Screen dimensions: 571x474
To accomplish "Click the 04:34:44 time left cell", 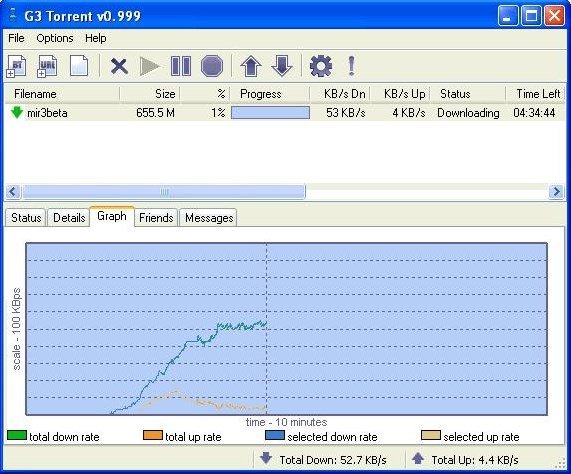I will point(534,113).
